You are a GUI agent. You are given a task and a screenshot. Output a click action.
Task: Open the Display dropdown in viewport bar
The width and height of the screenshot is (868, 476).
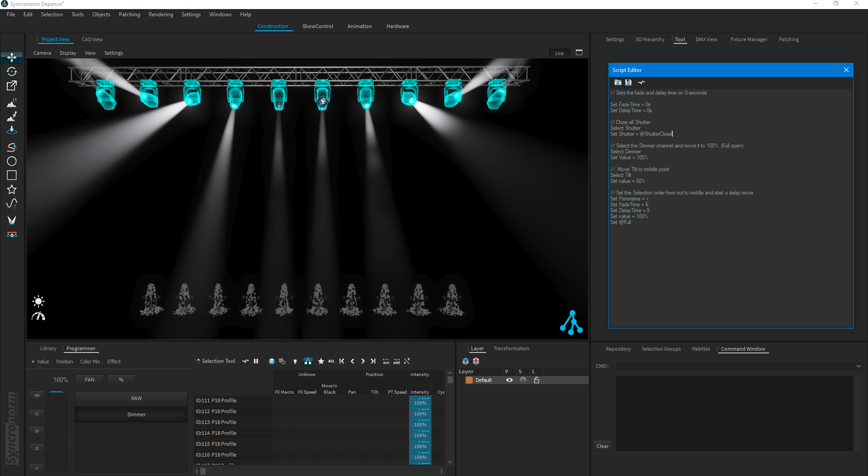click(68, 53)
